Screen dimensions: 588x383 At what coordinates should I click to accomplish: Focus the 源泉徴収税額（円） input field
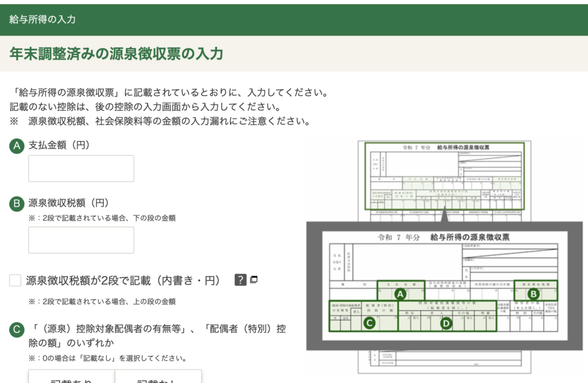tap(81, 240)
